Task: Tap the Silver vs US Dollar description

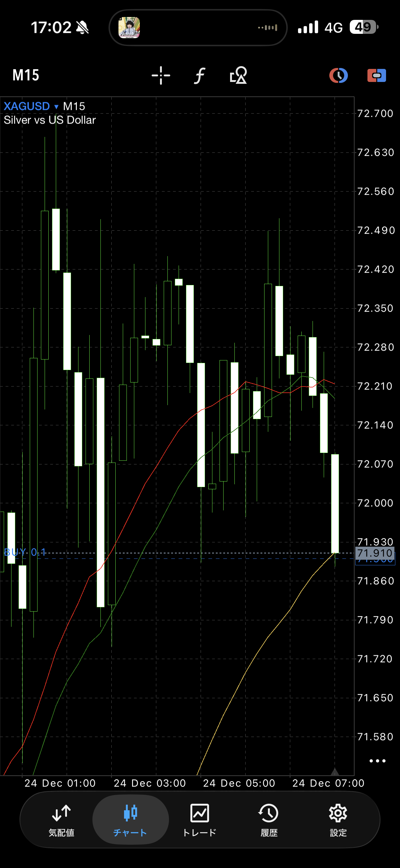Action: (x=50, y=120)
